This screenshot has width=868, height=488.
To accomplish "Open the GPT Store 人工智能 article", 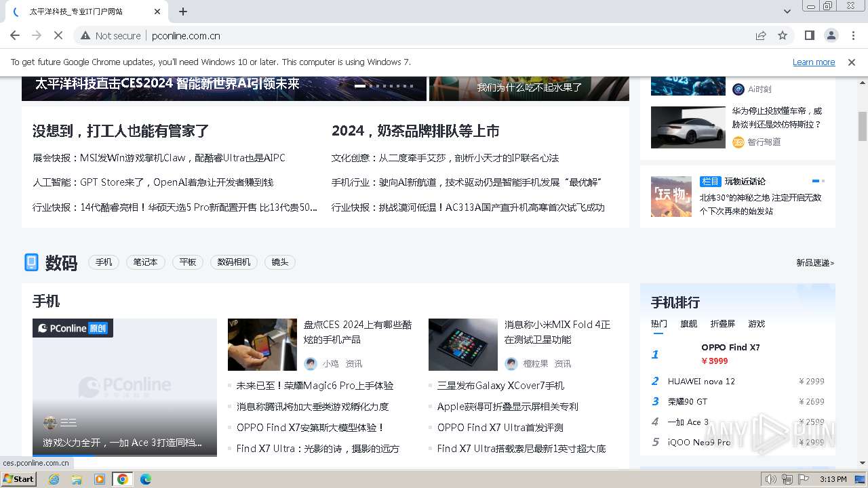I will [153, 182].
